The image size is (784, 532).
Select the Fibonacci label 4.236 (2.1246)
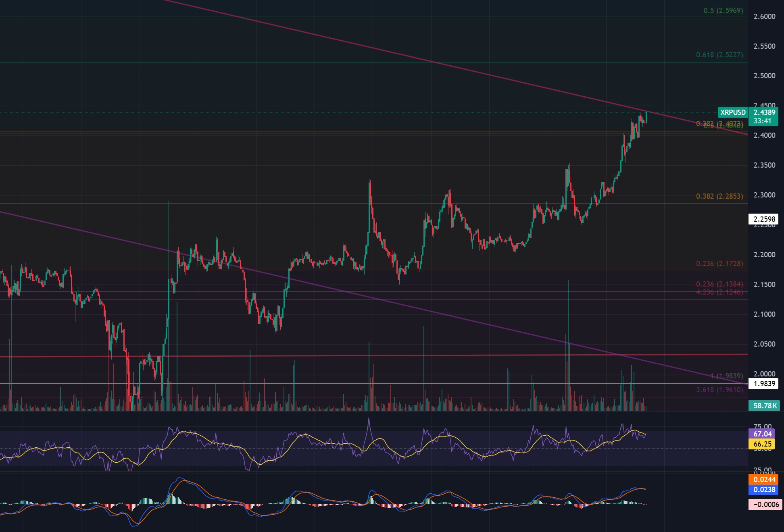click(x=719, y=292)
